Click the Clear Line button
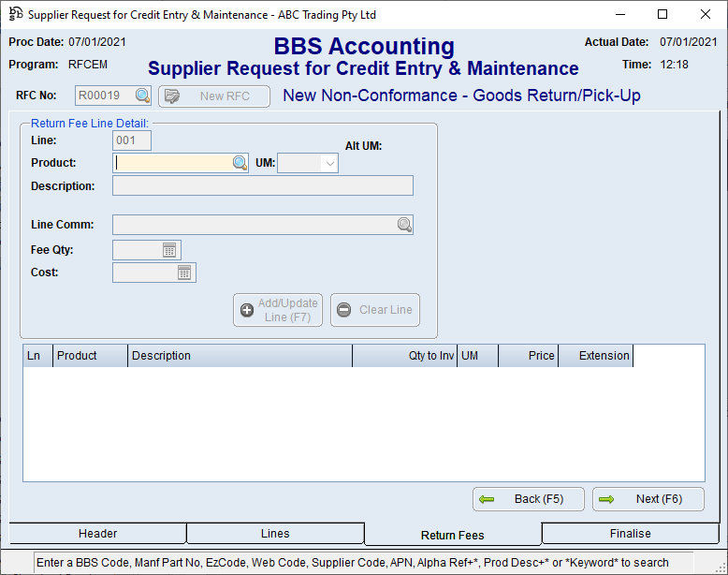The width and height of the screenshot is (728, 575). (x=375, y=310)
